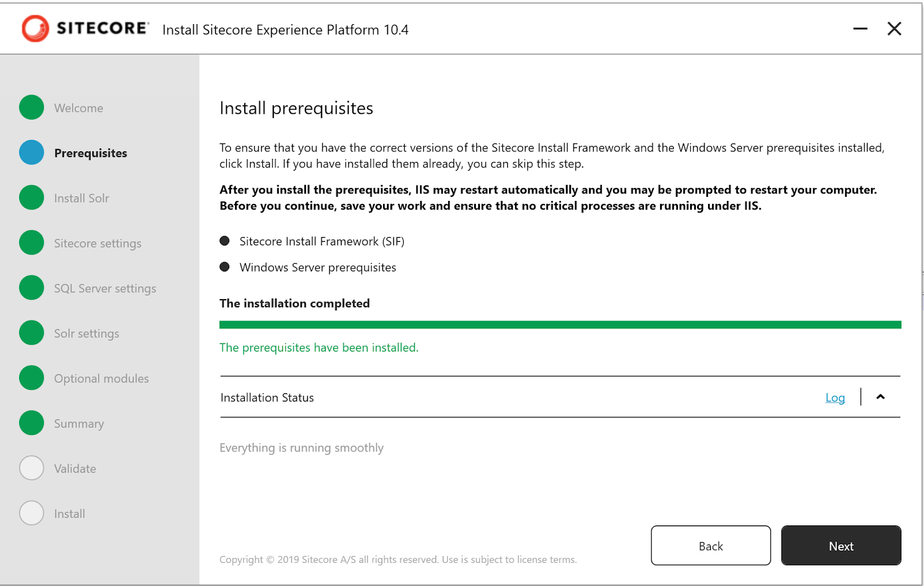The height and width of the screenshot is (586, 924).
Task: Click the empty Validate step circle
Action: pyautogui.click(x=32, y=468)
